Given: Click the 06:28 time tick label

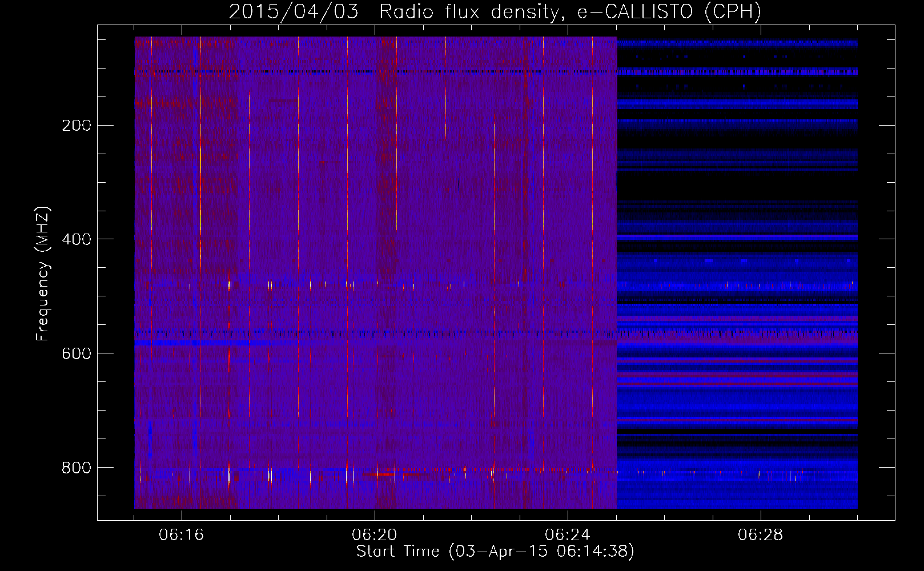Looking at the screenshot, I should tap(761, 535).
